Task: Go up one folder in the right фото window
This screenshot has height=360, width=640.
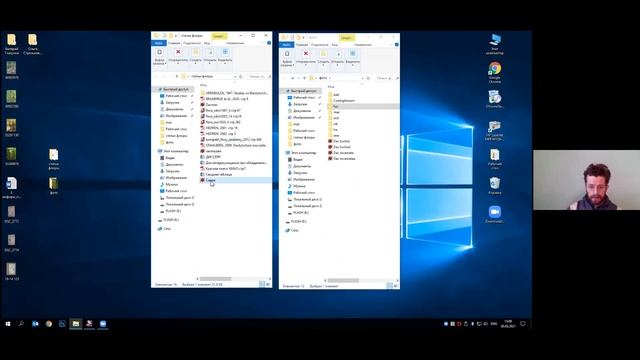Action: pyautogui.click(x=304, y=78)
